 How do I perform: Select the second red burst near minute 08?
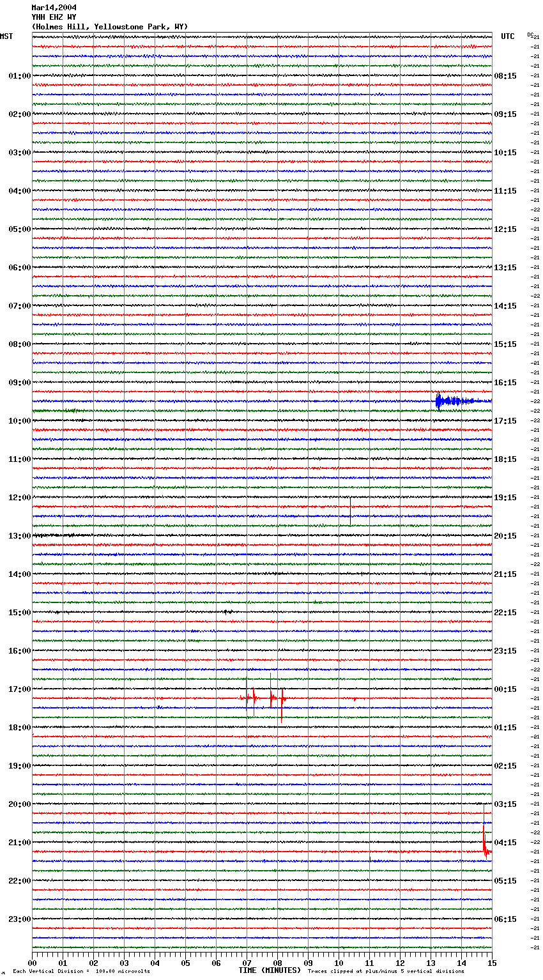pyautogui.click(x=278, y=698)
